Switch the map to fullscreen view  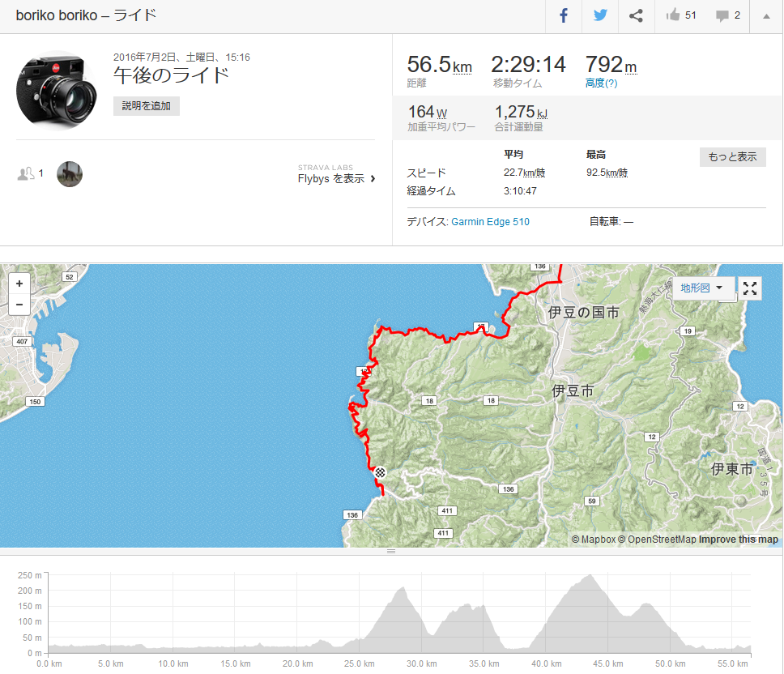(749, 288)
